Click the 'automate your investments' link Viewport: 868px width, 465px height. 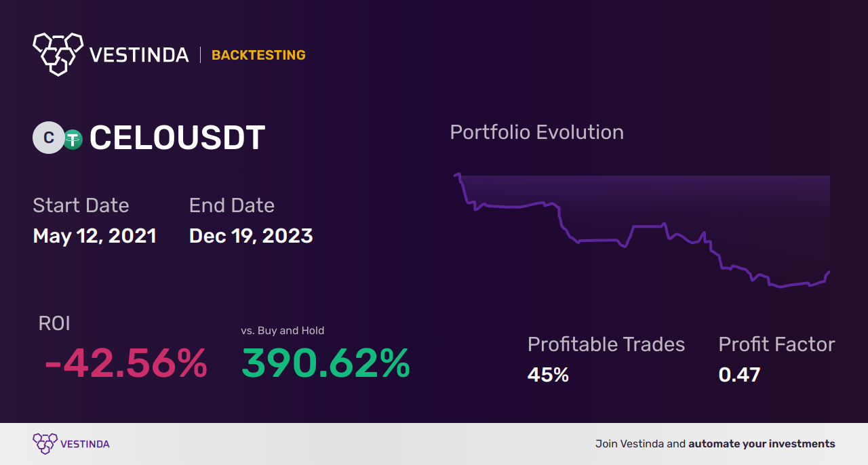(x=762, y=444)
